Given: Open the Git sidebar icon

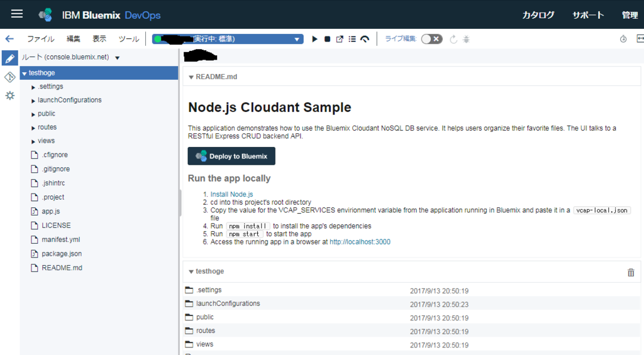Looking at the screenshot, I should [10, 77].
